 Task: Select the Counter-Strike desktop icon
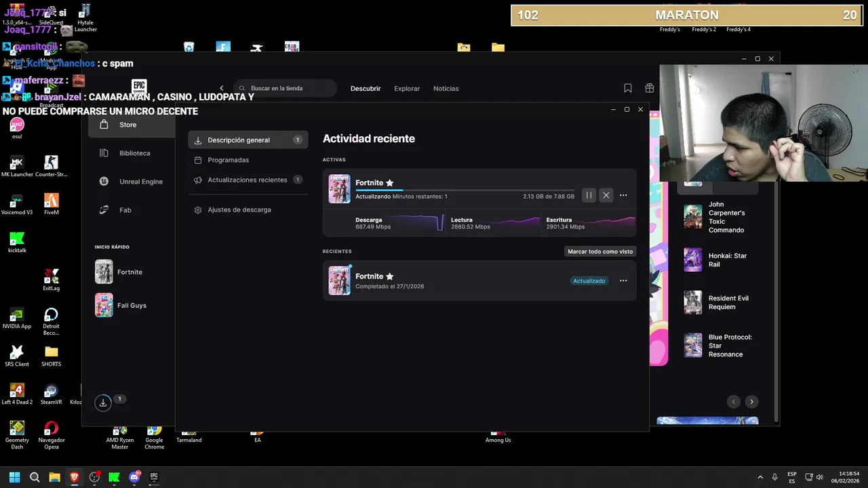pyautogui.click(x=51, y=166)
